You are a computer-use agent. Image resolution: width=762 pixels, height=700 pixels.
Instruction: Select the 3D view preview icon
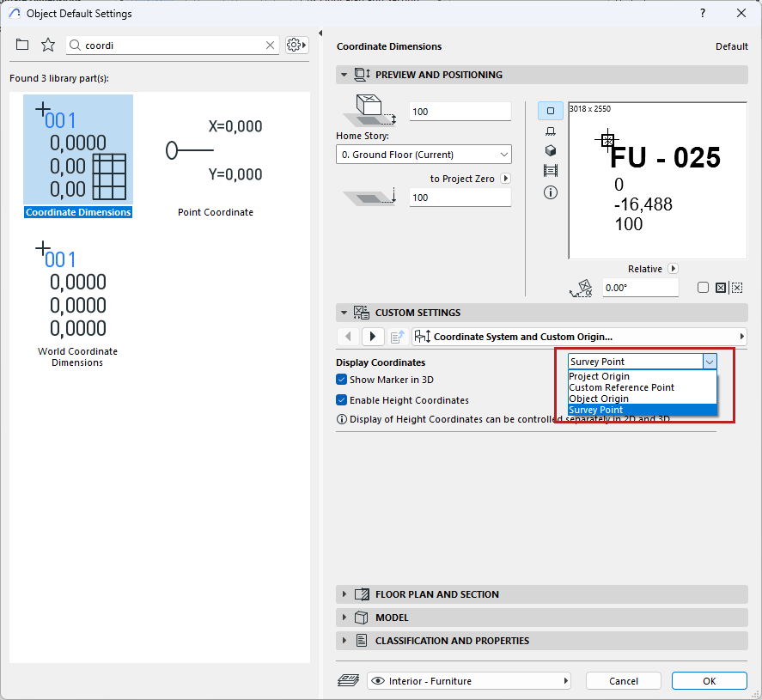(x=551, y=150)
